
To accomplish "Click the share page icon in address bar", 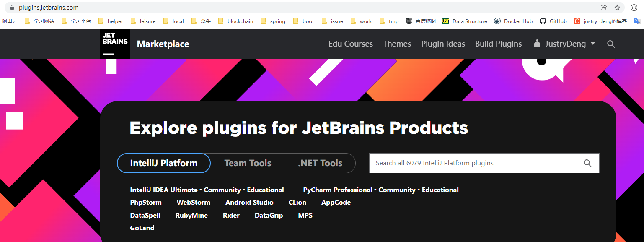I will 603,8.
